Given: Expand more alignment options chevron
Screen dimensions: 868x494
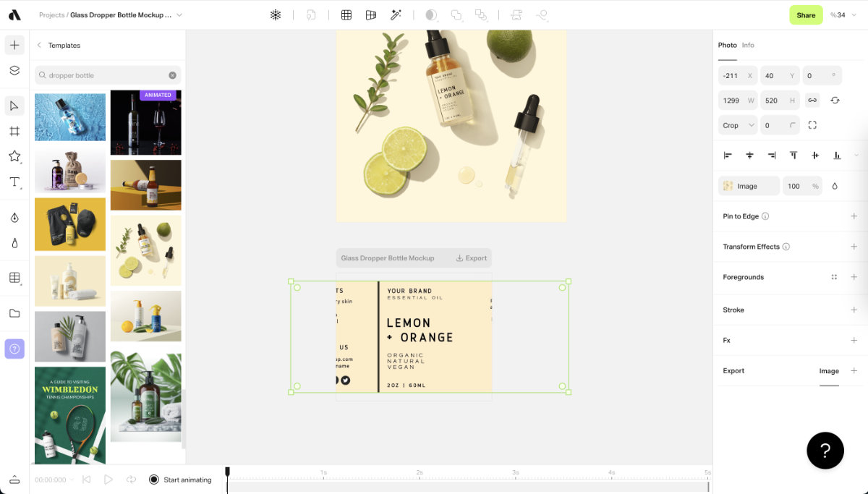Looking at the screenshot, I should pos(856,156).
